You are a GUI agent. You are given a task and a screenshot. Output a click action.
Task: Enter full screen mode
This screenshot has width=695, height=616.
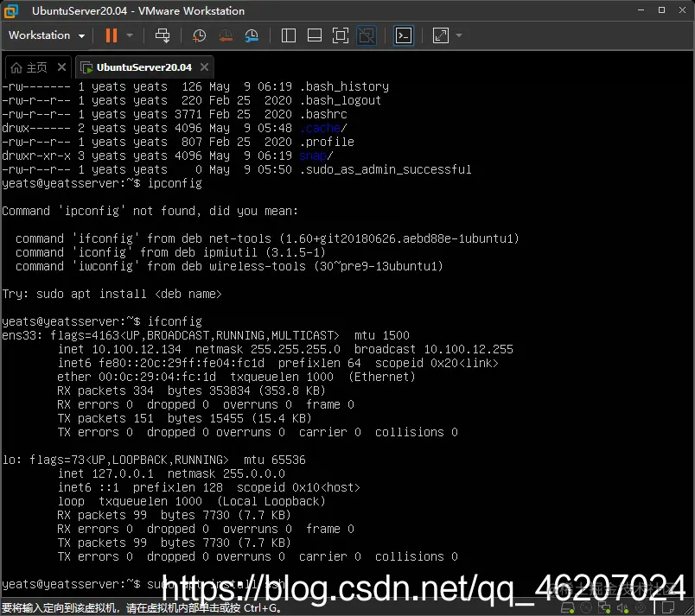(x=341, y=35)
